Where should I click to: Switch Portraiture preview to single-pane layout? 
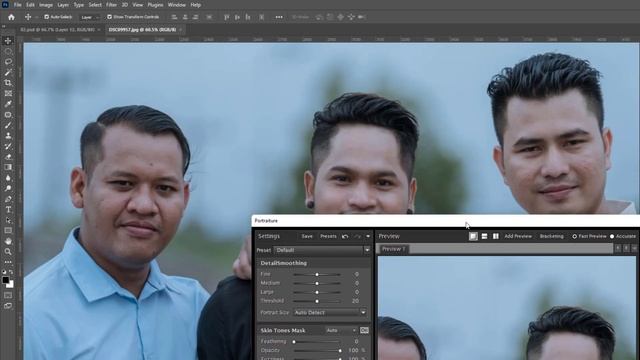473,236
